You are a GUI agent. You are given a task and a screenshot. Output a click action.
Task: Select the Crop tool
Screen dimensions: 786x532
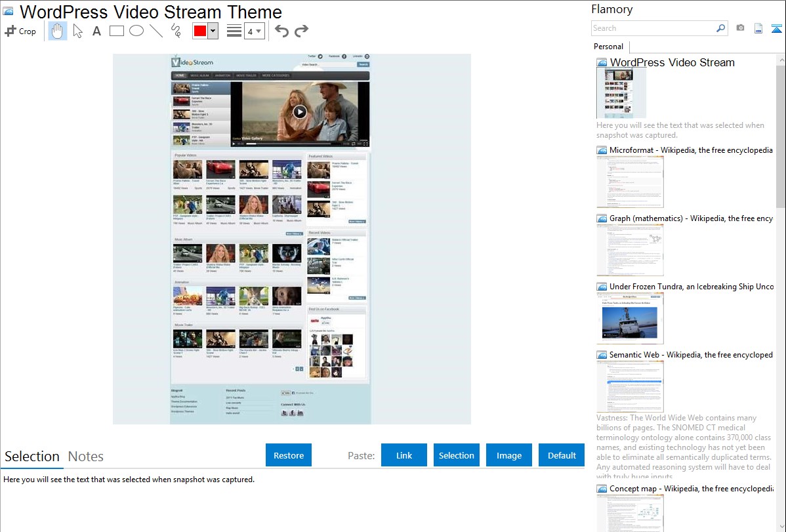tap(20, 31)
